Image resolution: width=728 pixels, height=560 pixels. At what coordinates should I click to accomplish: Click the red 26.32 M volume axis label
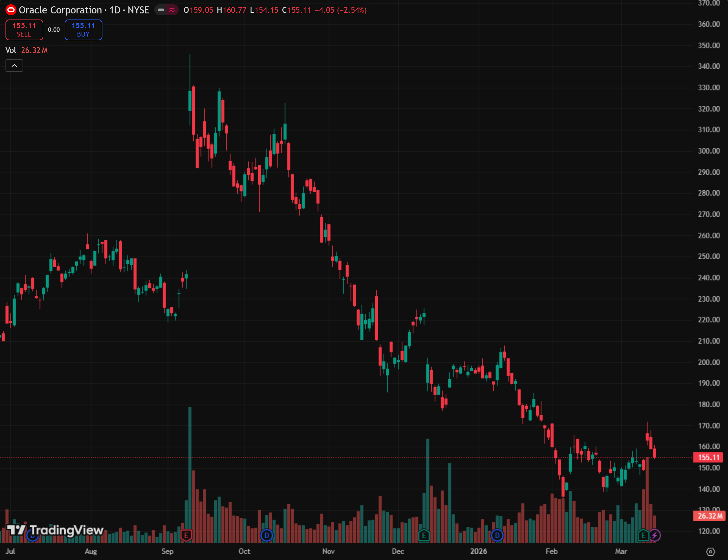coord(709,516)
